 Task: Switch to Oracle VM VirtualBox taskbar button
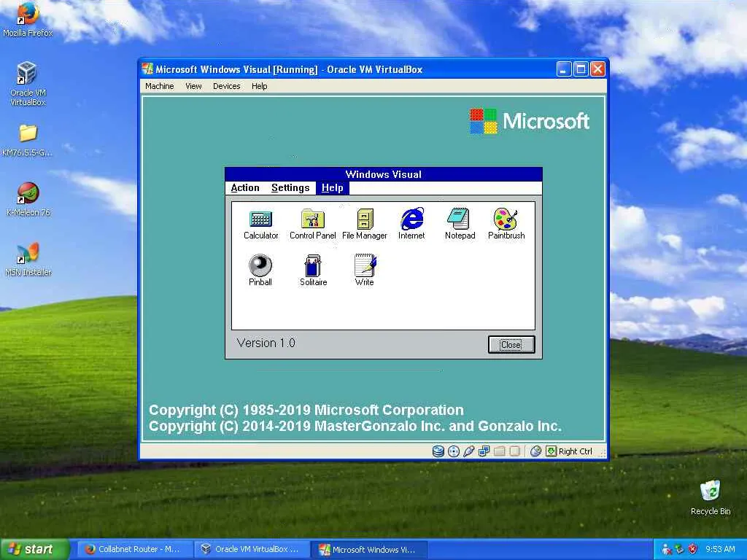pos(251,549)
